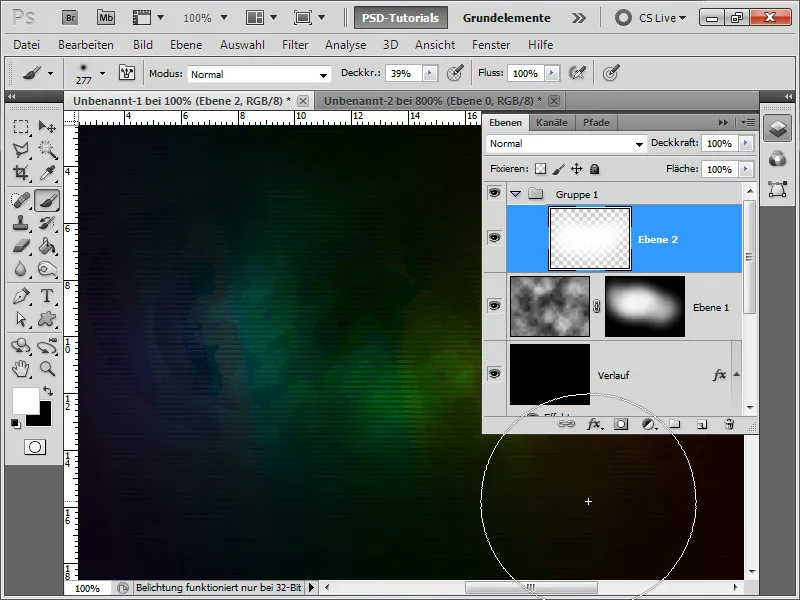This screenshot has width=800, height=600.
Task: Toggle tablet pressure for opacity
Action: [x=455, y=73]
